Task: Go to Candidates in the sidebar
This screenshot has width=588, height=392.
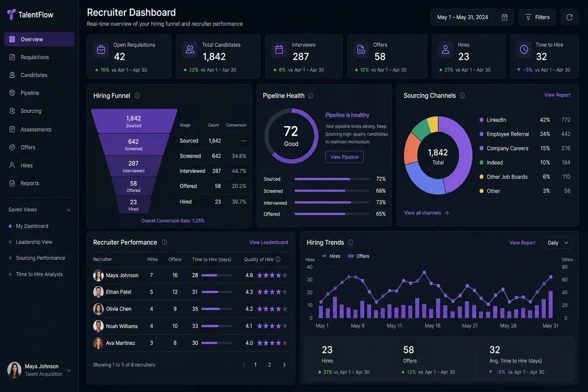Action: click(39, 75)
